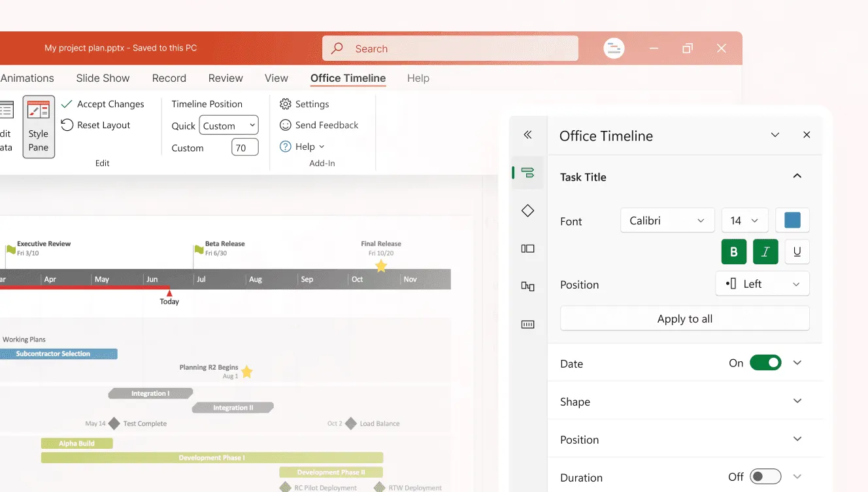
Task: Restore down the PowerPoint window
Action: (x=688, y=48)
